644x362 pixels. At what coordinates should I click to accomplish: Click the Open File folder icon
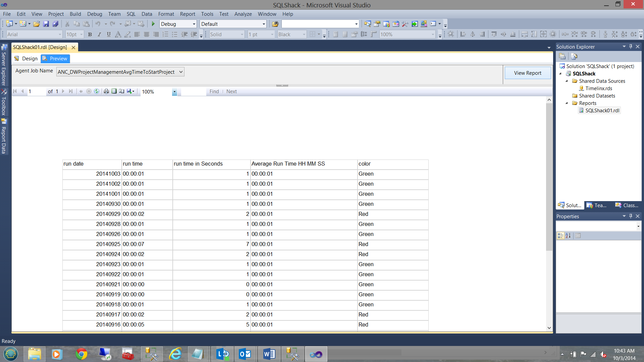[x=37, y=24]
